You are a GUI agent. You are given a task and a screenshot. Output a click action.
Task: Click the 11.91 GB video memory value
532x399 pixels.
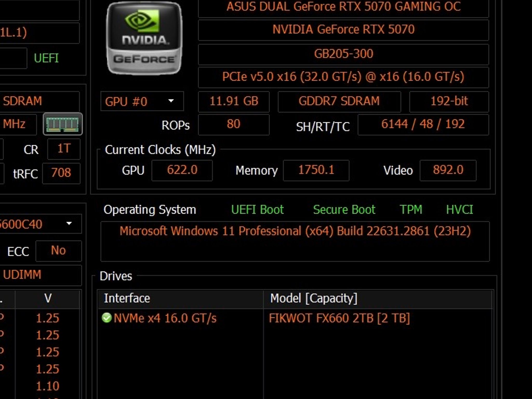click(234, 102)
